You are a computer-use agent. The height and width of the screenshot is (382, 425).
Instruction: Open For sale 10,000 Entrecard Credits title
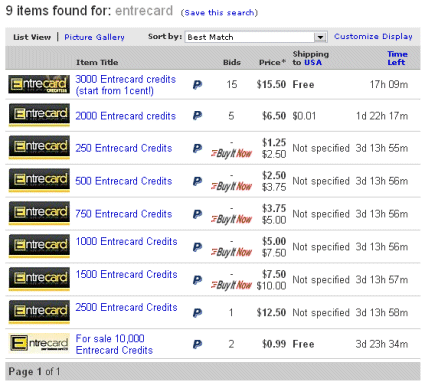[114, 344]
